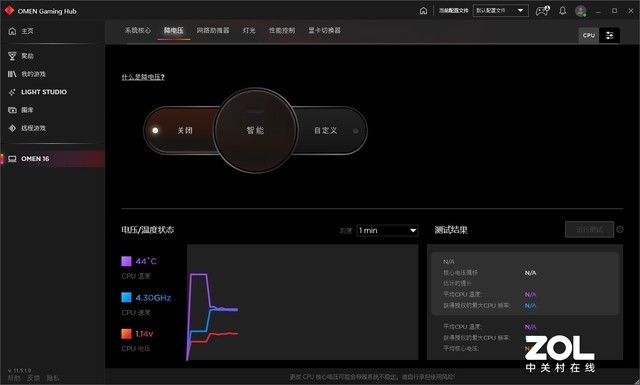
Task: Click the v. 11.5.1.0 version text
Action: tap(19, 370)
